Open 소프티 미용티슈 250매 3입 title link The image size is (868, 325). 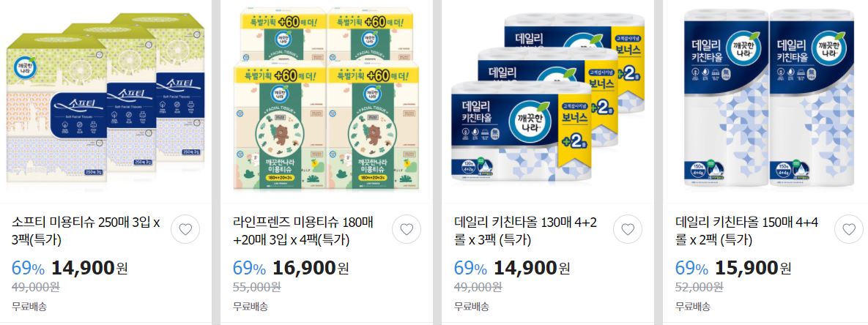click(x=86, y=231)
